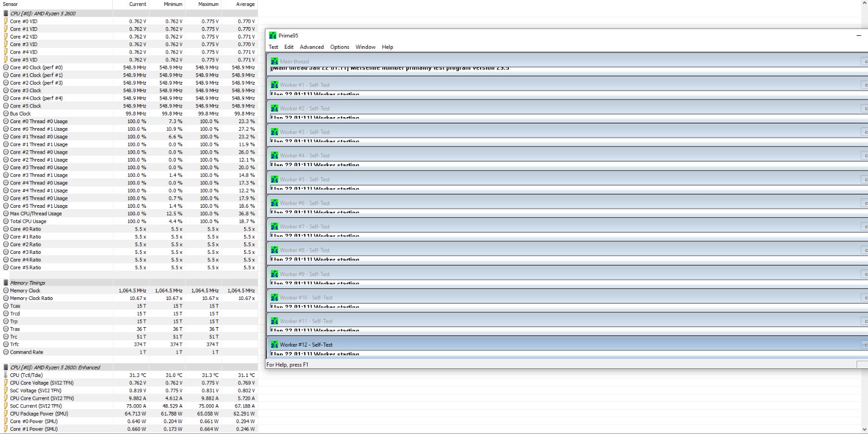The width and height of the screenshot is (868, 434).
Task: Click the Worker #2 Self-Test window icon
Action: (x=275, y=108)
